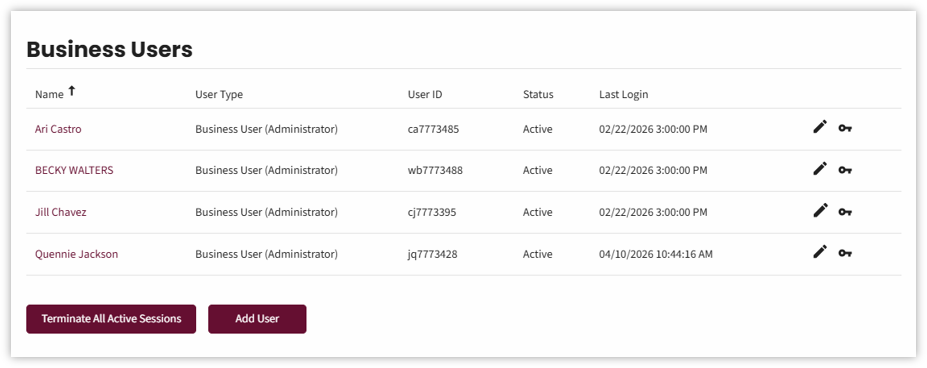Click key icon for Quennie Jackson
Screen dimensions: 927x368
click(845, 253)
